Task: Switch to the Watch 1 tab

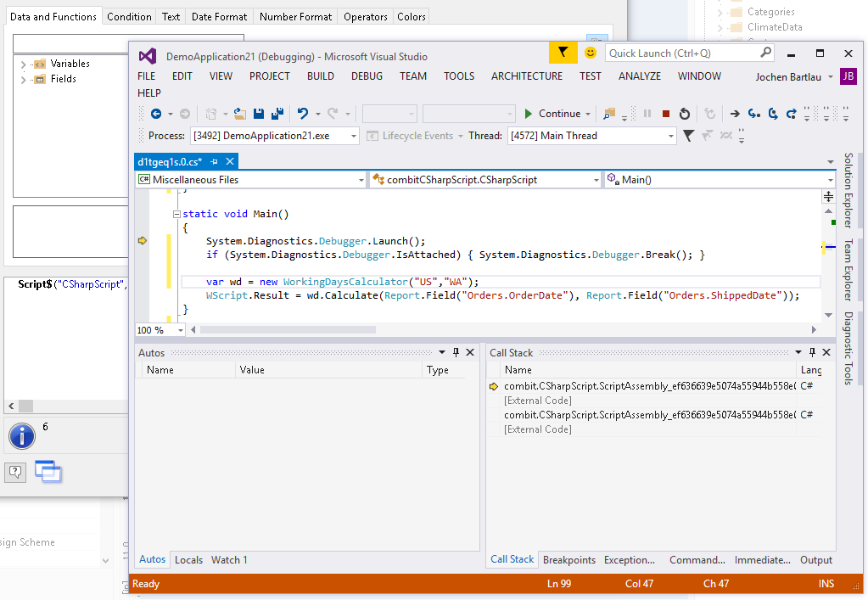Action: [x=229, y=559]
